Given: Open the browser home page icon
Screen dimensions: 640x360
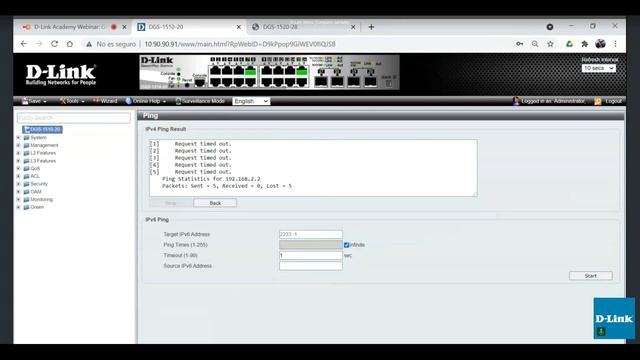Looking at the screenshot, I should pyautogui.click(x=70, y=44).
